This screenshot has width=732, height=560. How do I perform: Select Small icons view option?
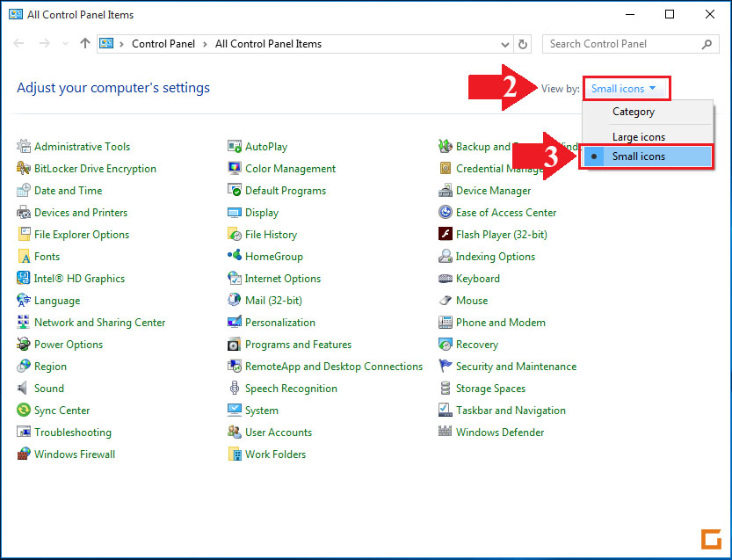click(647, 156)
